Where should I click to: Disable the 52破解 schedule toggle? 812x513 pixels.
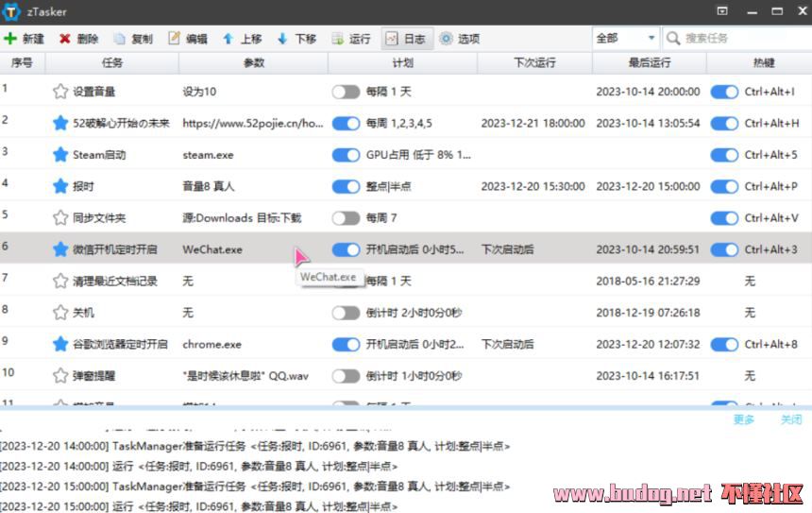click(346, 124)
